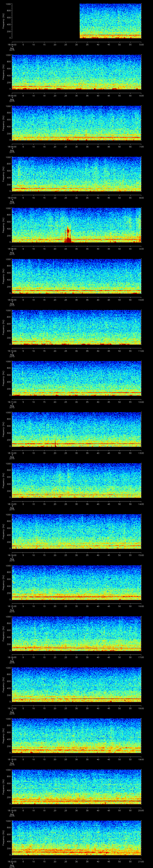Open the 18:10:00 spectrogram panel
153x868 pixels.
click(x=76, y=327)
